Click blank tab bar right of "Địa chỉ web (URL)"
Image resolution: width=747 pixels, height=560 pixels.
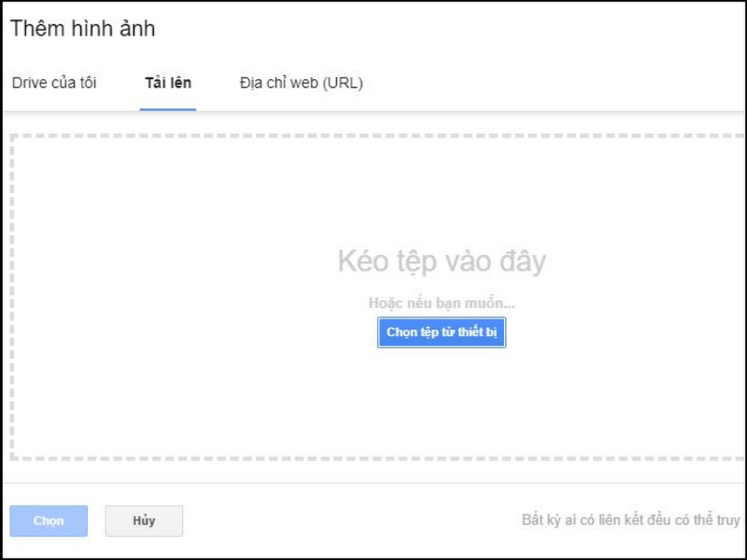pos(545,83)
